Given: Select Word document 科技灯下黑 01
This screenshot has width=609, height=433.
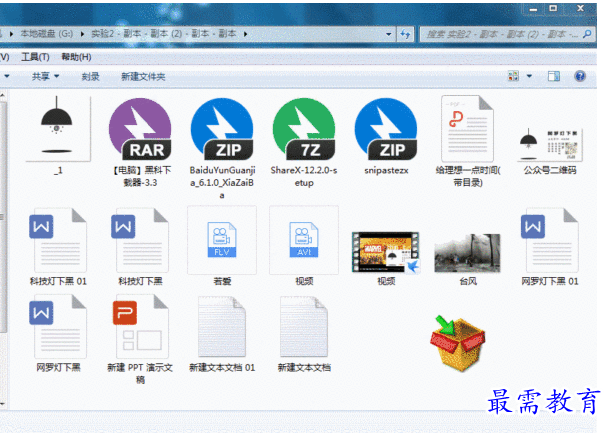Looking at the screenshot, I should click(58, 240).
